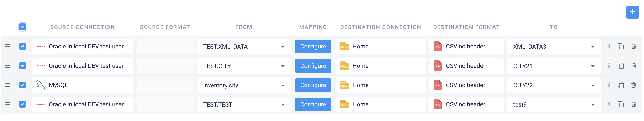Open the test9 destination dropdown

pos(592,105)
